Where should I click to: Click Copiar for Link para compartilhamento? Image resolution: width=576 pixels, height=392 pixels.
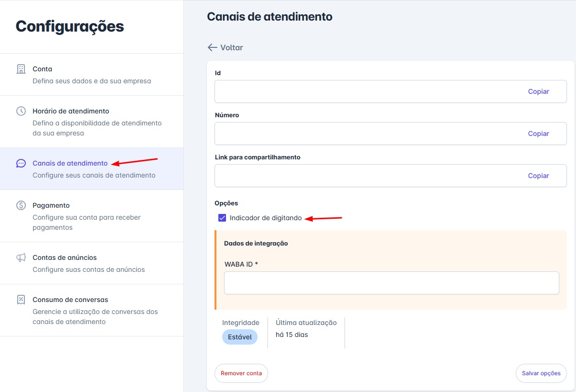point(538,175)
